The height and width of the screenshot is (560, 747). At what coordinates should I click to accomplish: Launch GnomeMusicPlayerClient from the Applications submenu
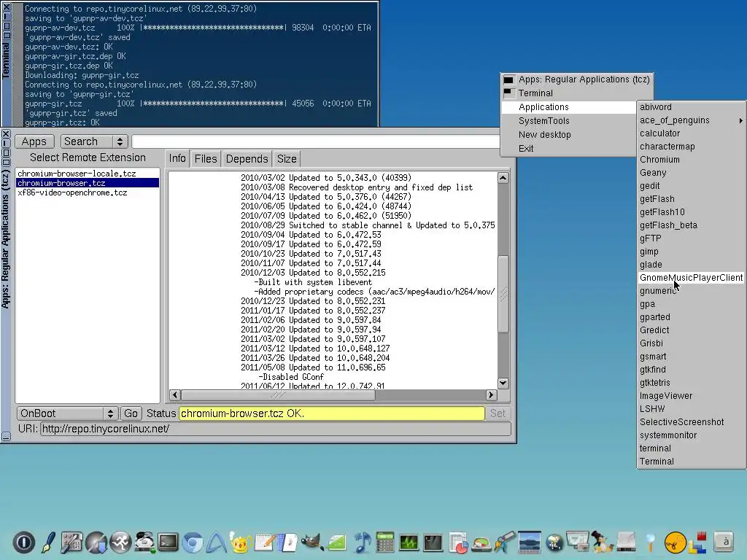click(x=691, y=278)
